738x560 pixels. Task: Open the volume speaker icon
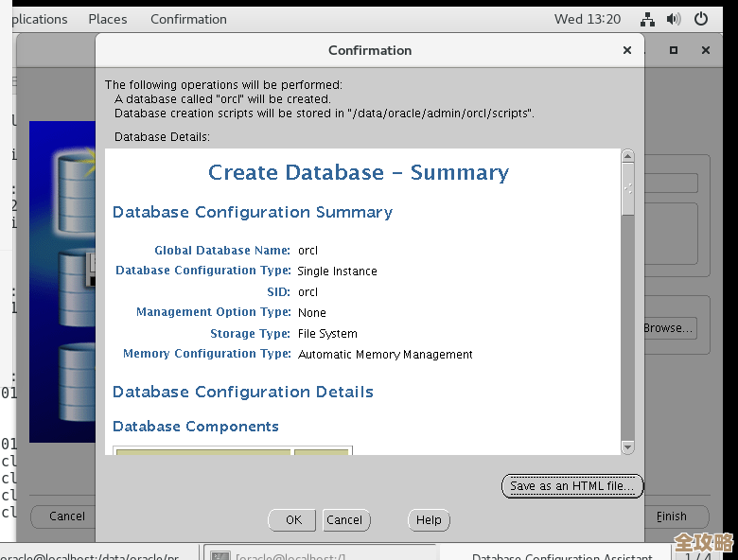[674, 19]
